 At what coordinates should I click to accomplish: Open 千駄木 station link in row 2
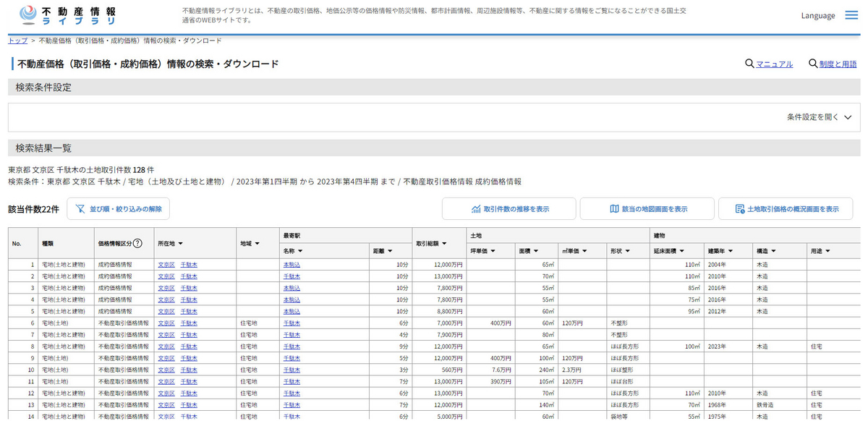pos(292,276)
